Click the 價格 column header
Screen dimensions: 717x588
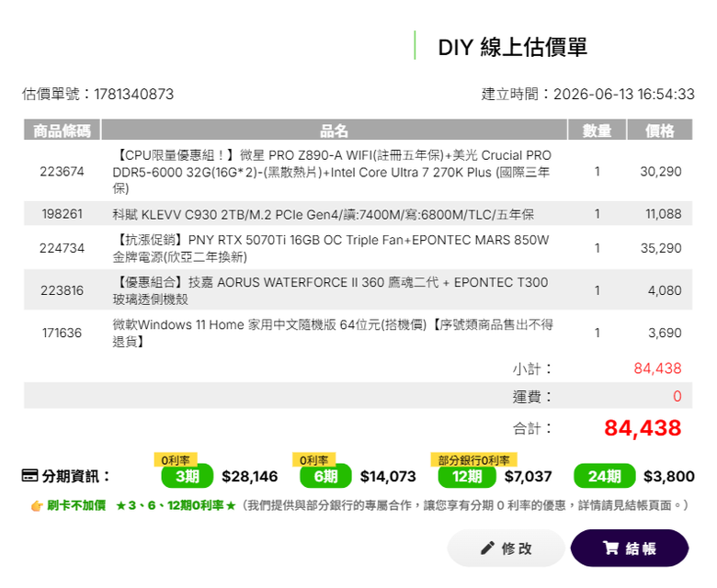point(659,130)
